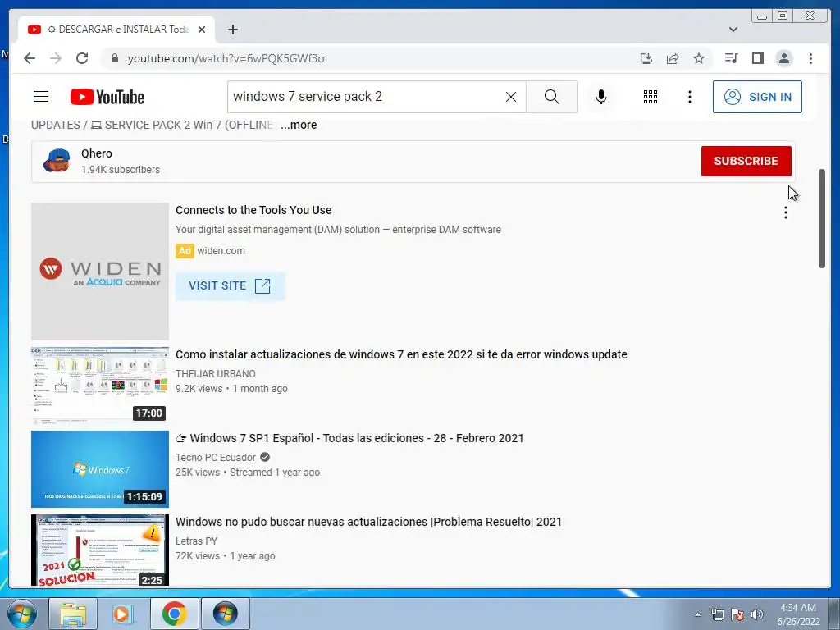The height and width of the screenshot is (630, 840).
Task: Start voice search with microphone icon
Action: (601, 97)
